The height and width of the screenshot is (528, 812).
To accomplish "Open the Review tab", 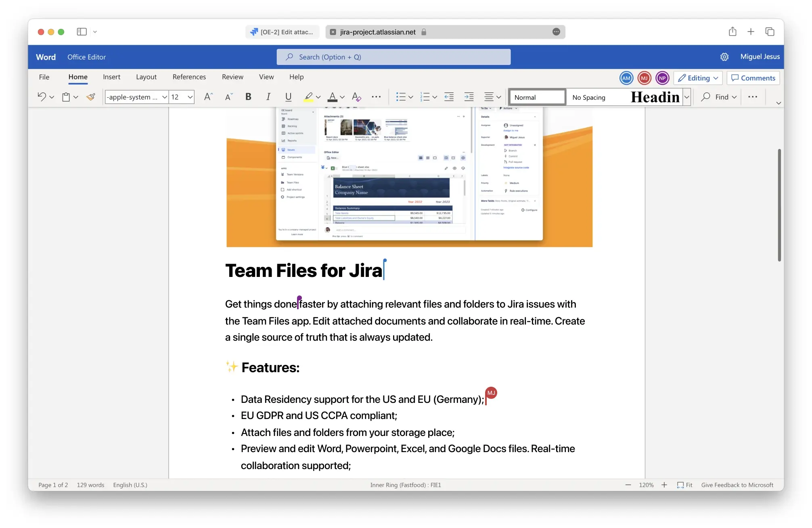I will pyautogui.click(x=232, y=77).
